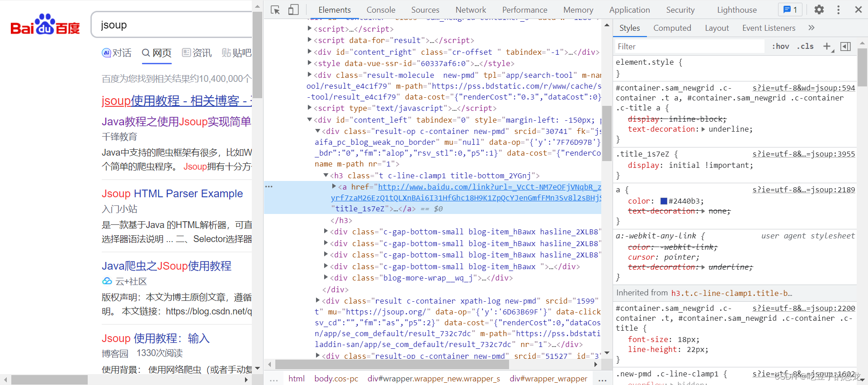
Task: Open stylesheet source link jsoup:2200
Action: (x=803, y=308)
